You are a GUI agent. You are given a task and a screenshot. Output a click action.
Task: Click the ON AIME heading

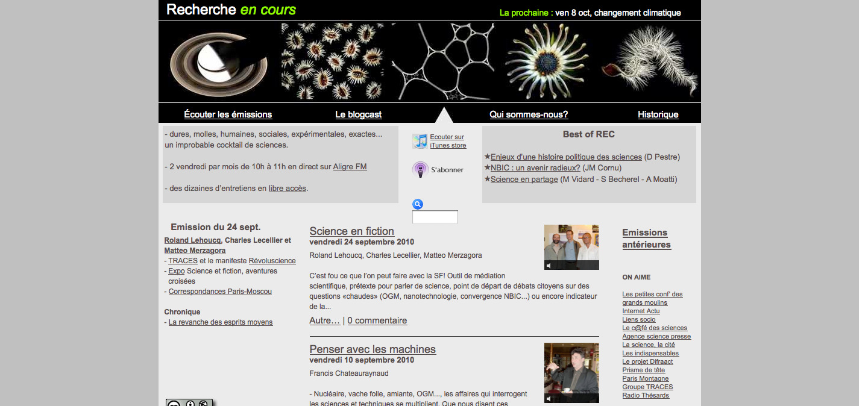pos(637,278)
